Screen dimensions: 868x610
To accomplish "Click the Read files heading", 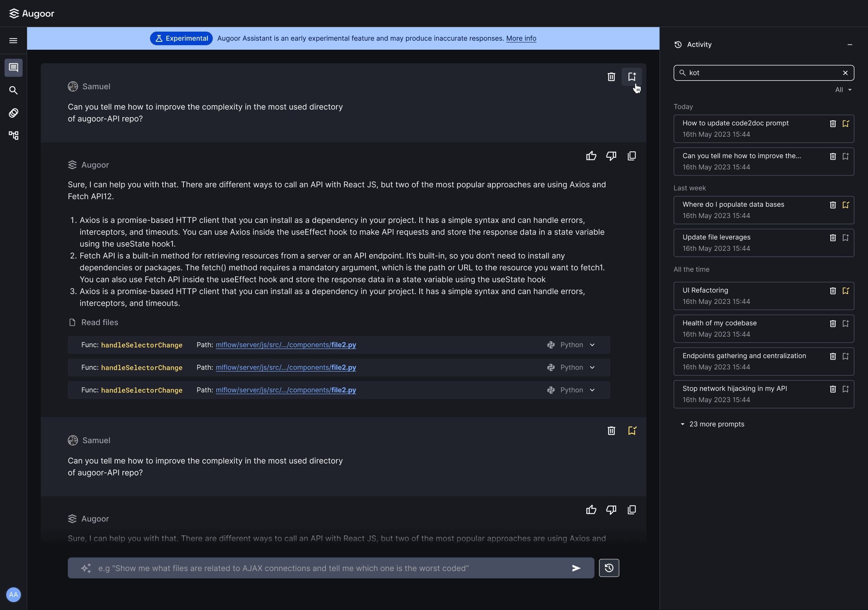I will pyautogui.click(x=99, y=322).
